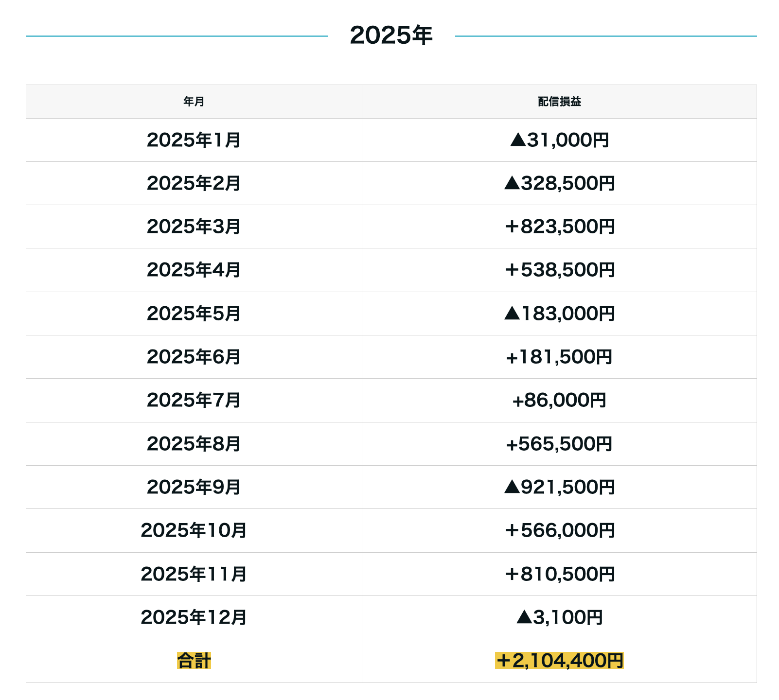Viewport: 779px width, 700px height.
Task: Select the highlighted +2,104,400円 total
Action: click(x=559, y=661)
